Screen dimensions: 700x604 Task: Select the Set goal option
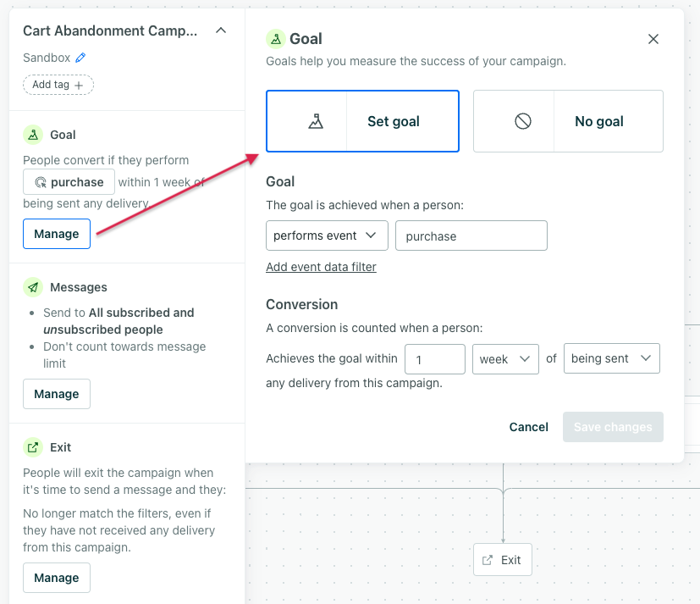pos(363,121)
